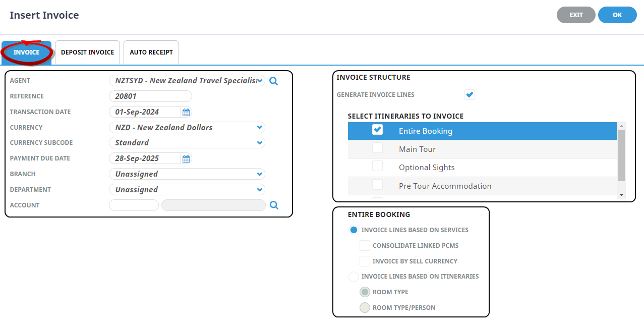
Task: Click the Exit button
Action: pos(576,15)
